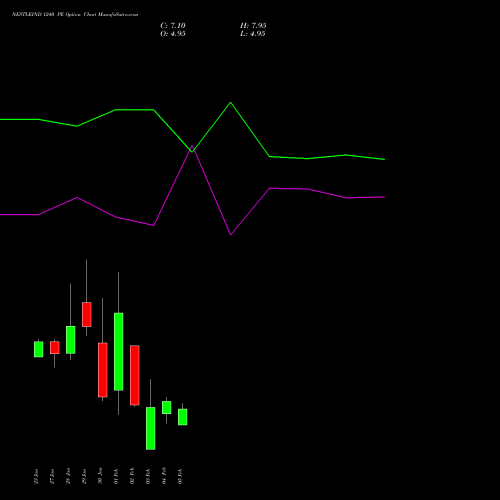Image resolution: width=500 pixels, height=500 pixels.
Task: Select the red candle for 29 Jan
Action: click(x=87, y=314)
